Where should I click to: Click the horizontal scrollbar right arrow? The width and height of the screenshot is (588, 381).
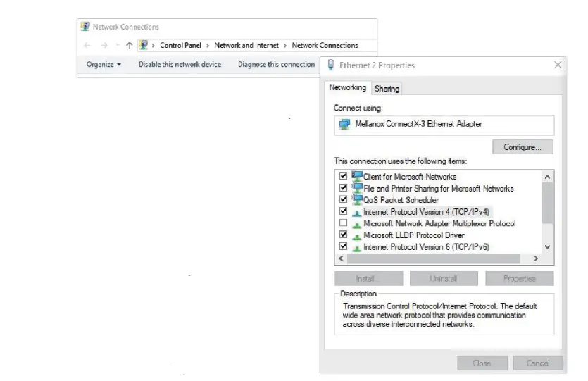pos(536,259)
